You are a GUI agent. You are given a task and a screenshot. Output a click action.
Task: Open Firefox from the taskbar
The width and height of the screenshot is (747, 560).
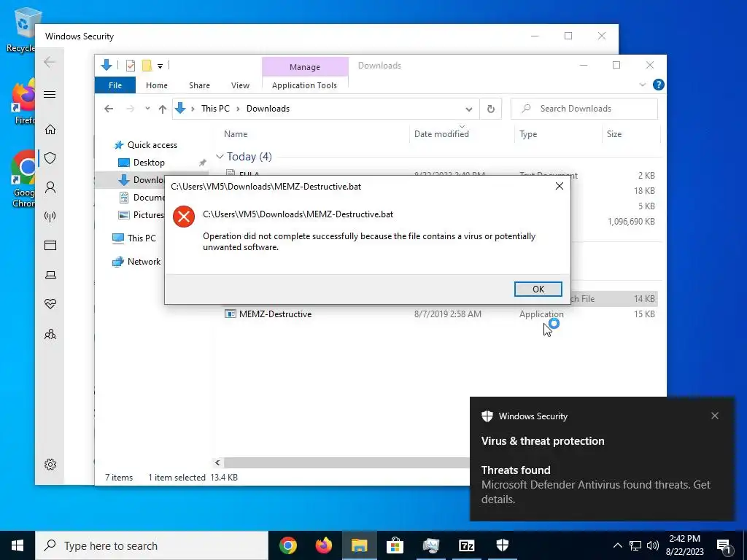pos(323,545)
